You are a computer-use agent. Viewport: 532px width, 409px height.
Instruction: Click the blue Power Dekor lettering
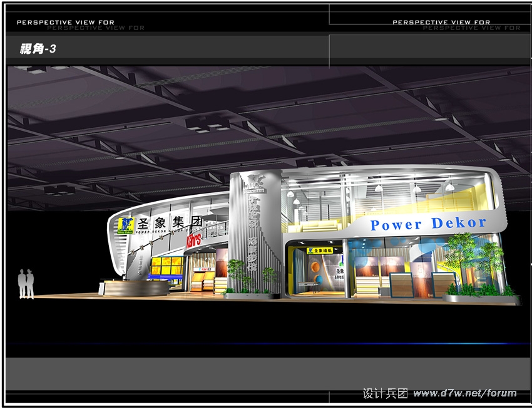tap(427, 224)
